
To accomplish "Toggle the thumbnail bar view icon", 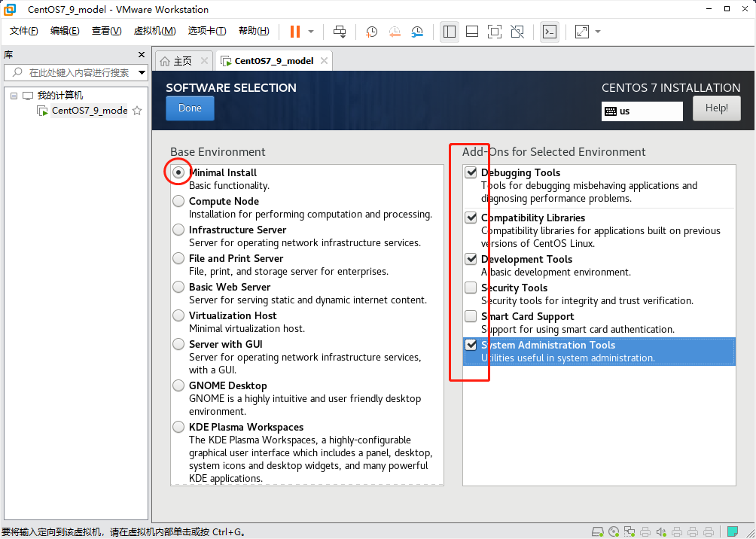I will coord(472,32).
